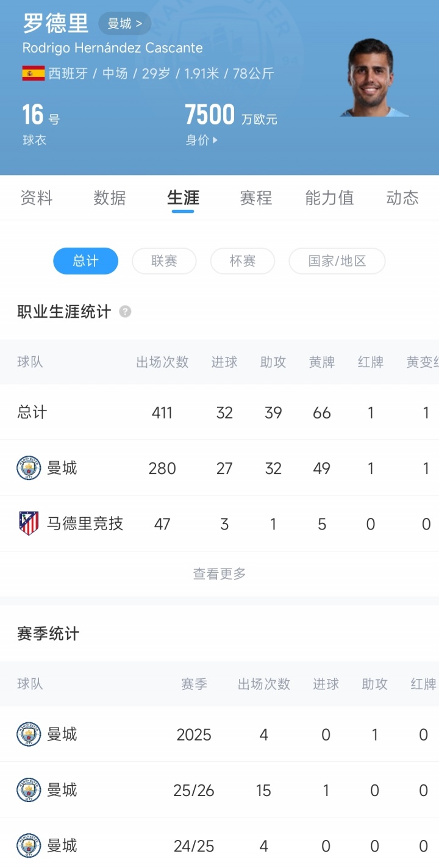Open the 能力值 tab

click(329, 198)
